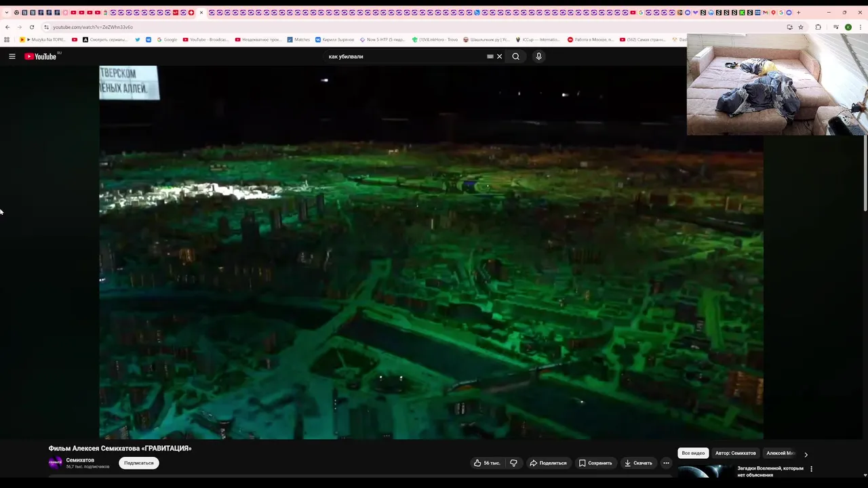
Task: Click the webcam overlay picture
Action: (777, 85)
